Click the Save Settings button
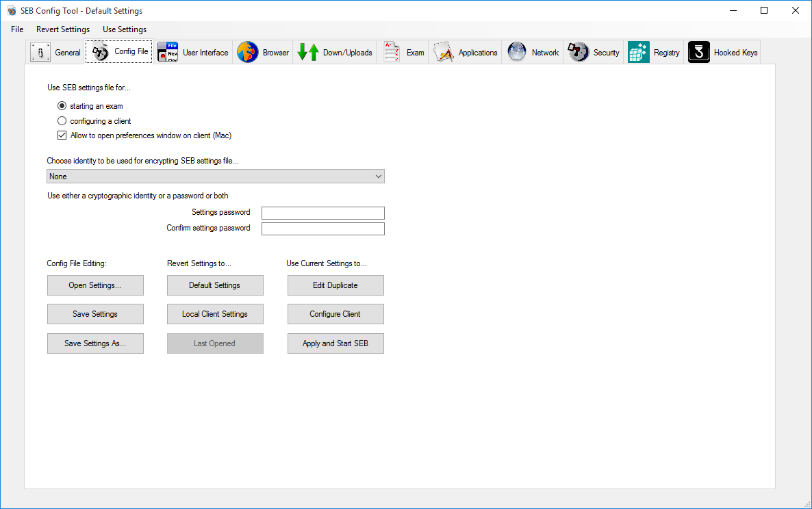 (95, 314)
